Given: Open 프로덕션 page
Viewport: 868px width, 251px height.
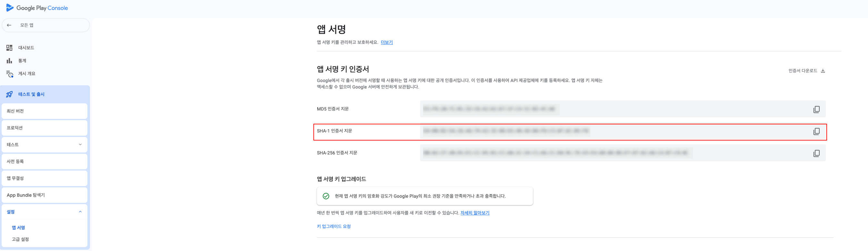Looking at the screenshot, I should (x=44, y=128).
